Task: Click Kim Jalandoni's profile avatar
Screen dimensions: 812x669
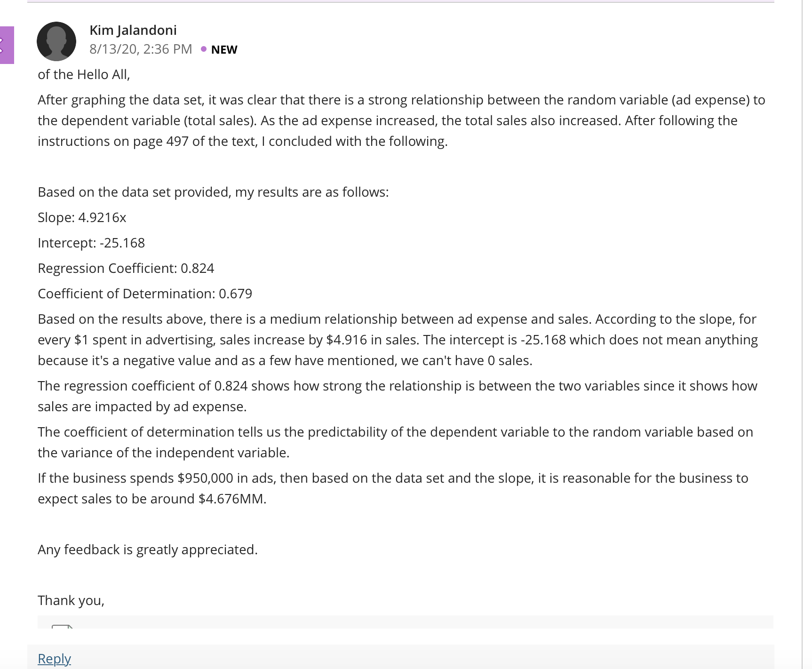Action: (x=56, y=41)
